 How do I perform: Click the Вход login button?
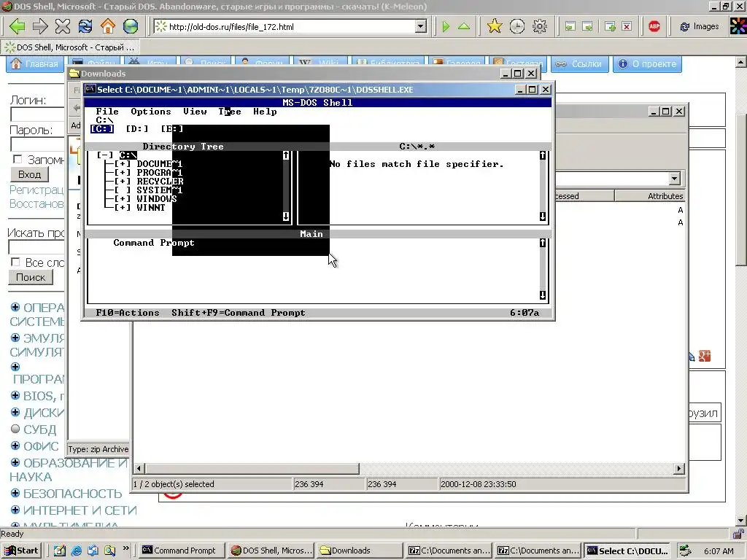[29, 174]
